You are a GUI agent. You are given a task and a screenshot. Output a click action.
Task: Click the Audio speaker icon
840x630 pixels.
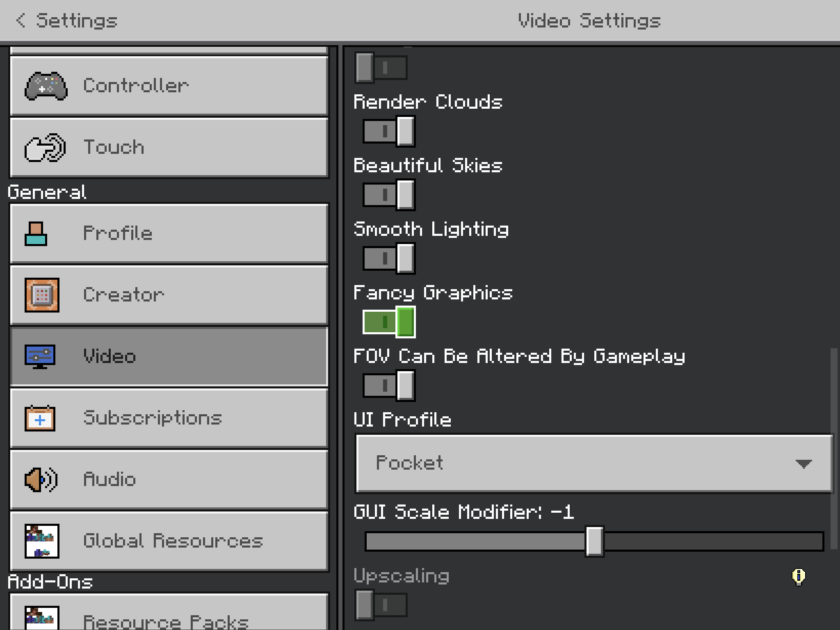point(41,479)
